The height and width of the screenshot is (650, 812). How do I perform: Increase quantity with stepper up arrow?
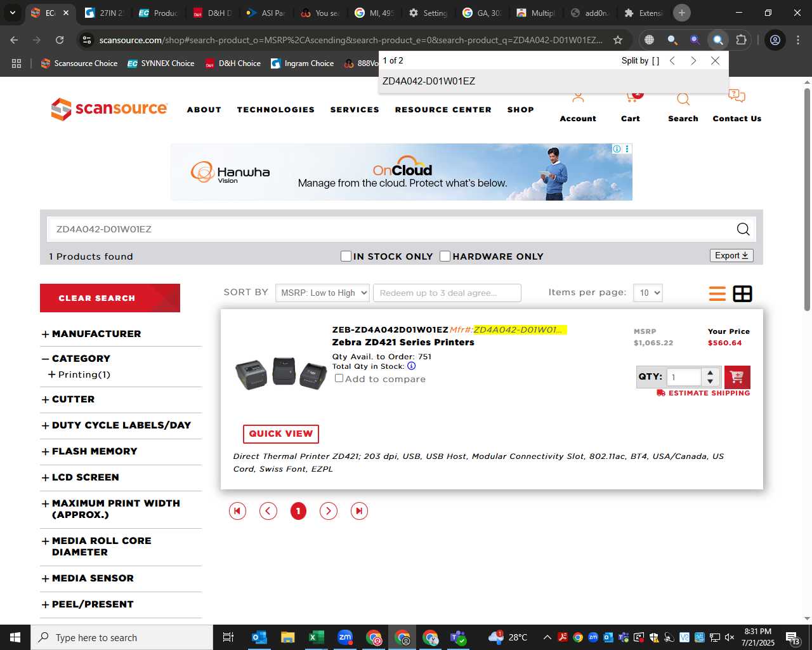(710, 373)
